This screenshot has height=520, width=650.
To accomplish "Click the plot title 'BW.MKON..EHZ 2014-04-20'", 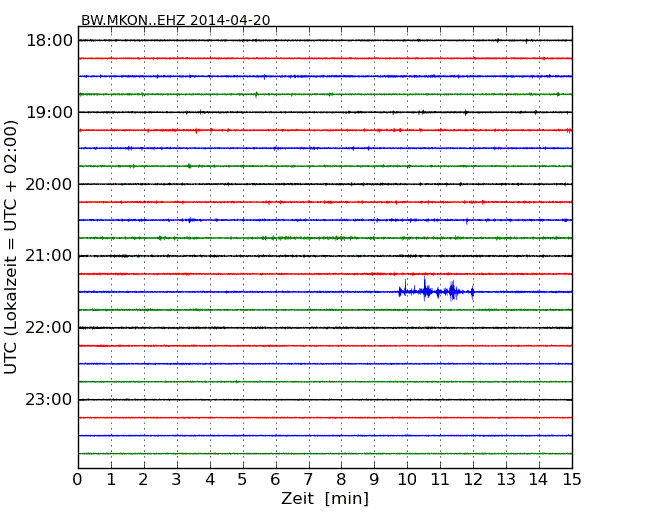I will (x=175, y=20).
